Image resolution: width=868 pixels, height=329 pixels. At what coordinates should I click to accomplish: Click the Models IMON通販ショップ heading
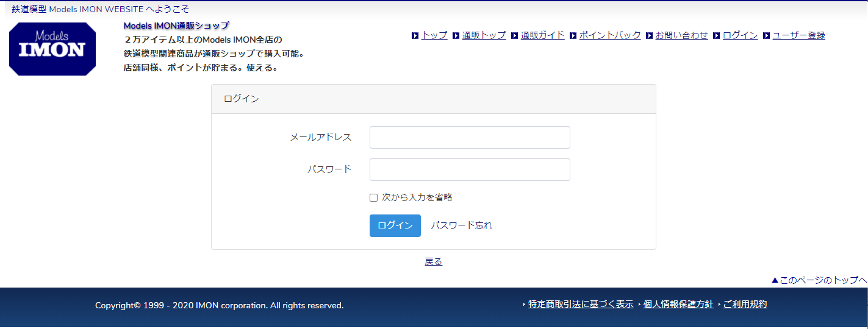[x=176, y=26]
